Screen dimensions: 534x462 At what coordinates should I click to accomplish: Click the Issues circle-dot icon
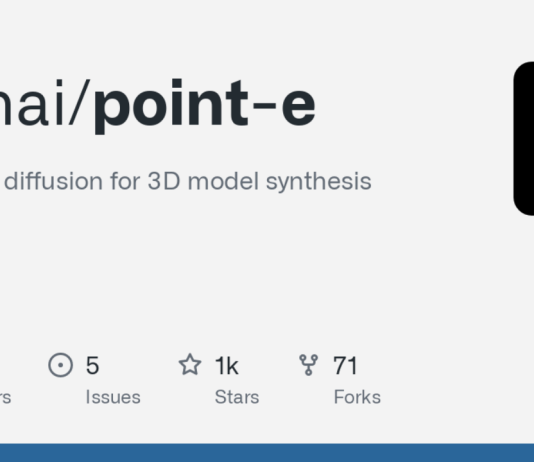(x=61, y=365)
